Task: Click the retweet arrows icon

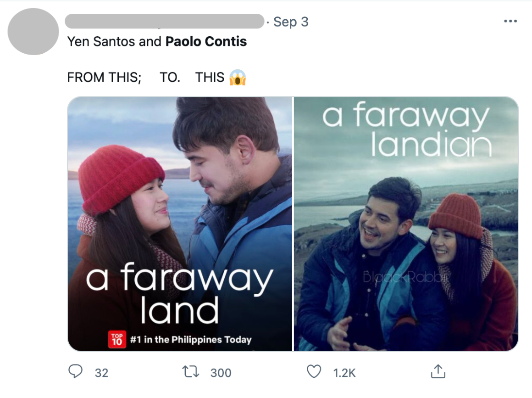Action: click(x=190, y=372)
